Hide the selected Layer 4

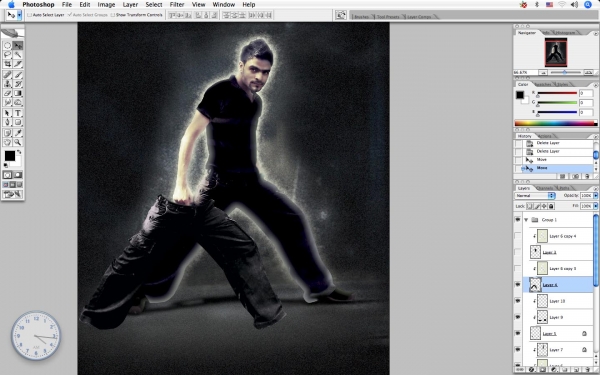point(517,285)
